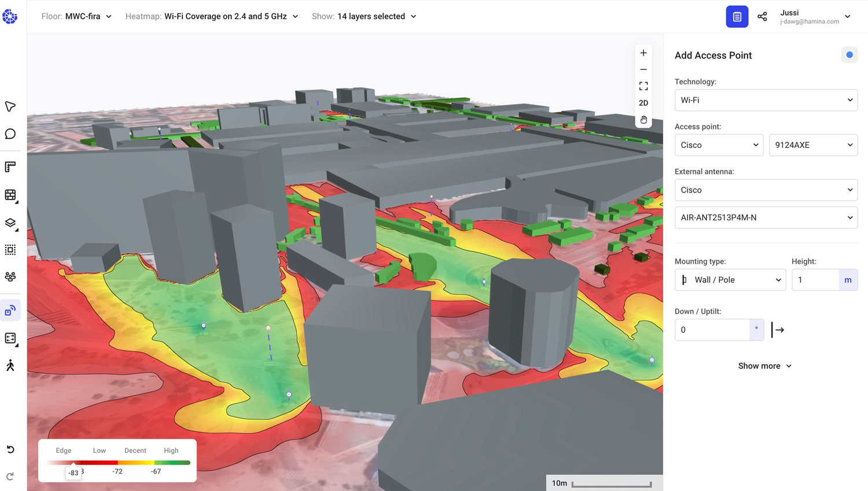Select the pointer selection tool
This screenshot has width=868, height=491.
tap(10, 106)
